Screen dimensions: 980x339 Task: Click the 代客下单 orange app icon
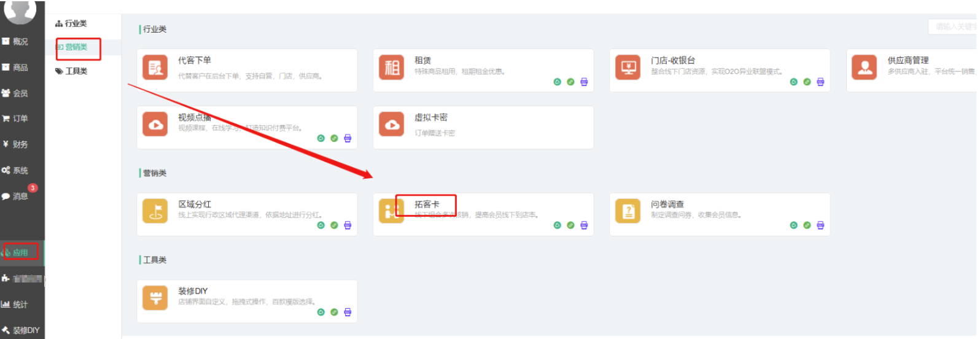pyautogui.click(x=155, y=68)
